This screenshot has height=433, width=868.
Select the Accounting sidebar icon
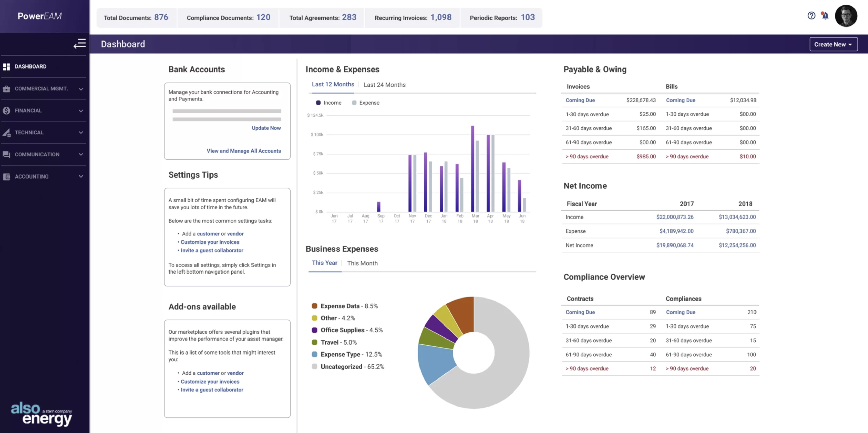point(6,176)
